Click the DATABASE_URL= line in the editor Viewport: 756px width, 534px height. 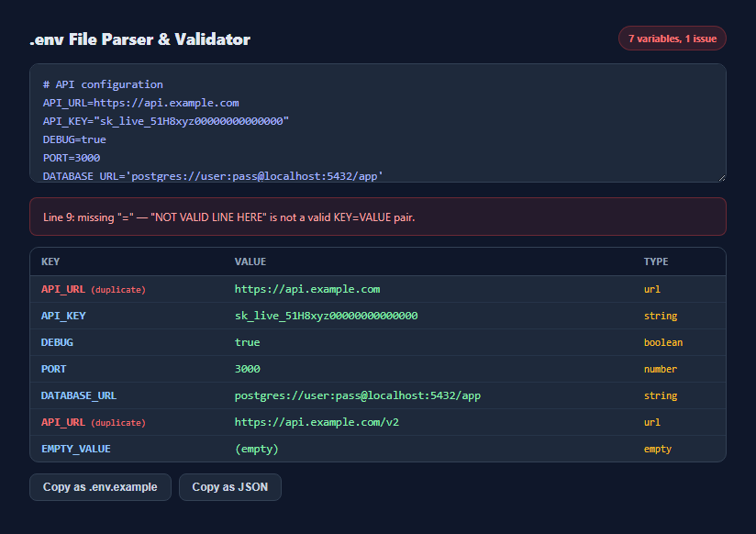point(213,176)
